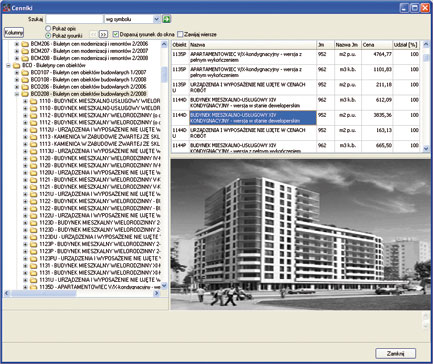The height and width of the screenshot is (364, 433).
Task: Click folder icon of 1131U row
Action: [x=33, y=280]
